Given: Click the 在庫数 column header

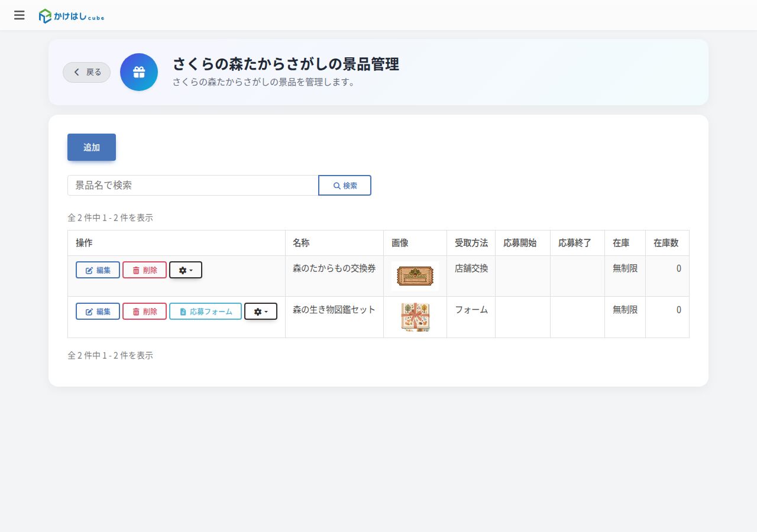Looking at the screenshot, I should pos(667,243).
